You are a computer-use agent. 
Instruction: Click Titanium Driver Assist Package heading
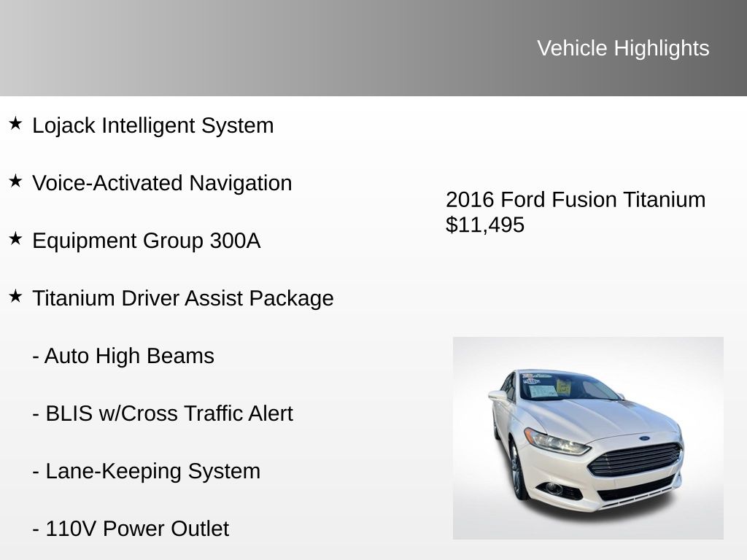(x=182, y=298)
